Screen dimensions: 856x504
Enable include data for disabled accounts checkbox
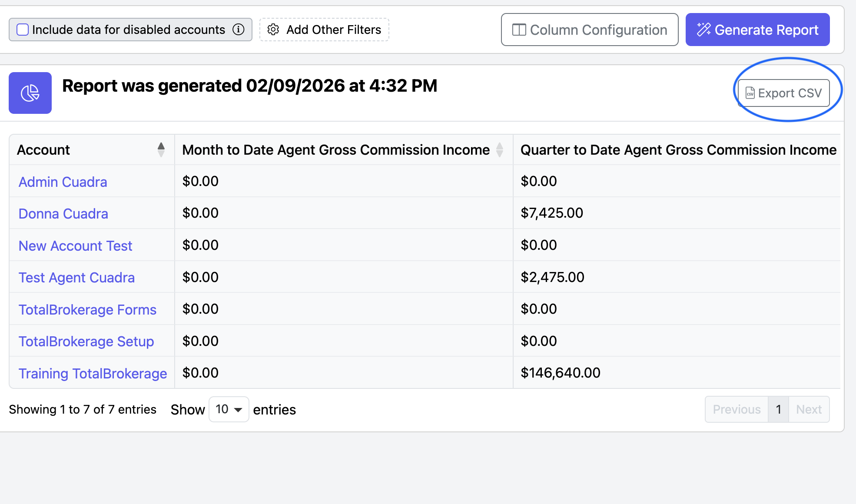point(23,30)
